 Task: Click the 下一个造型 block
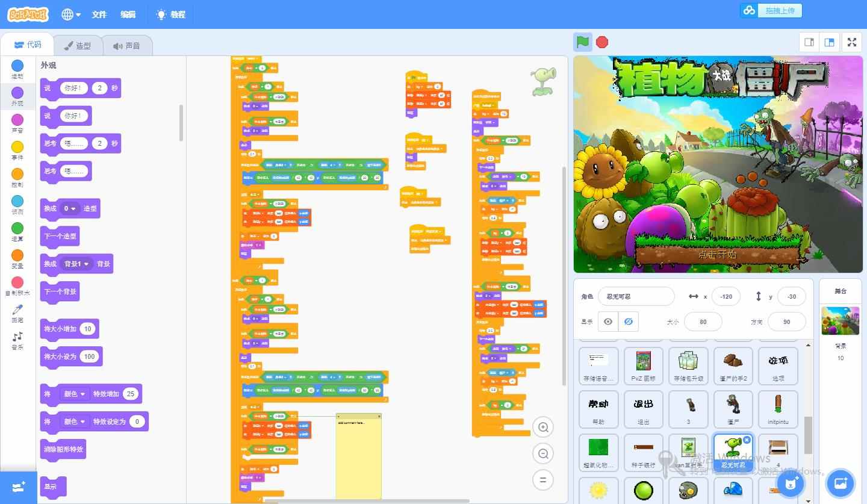pyautogui.click(x=60, y=236)
